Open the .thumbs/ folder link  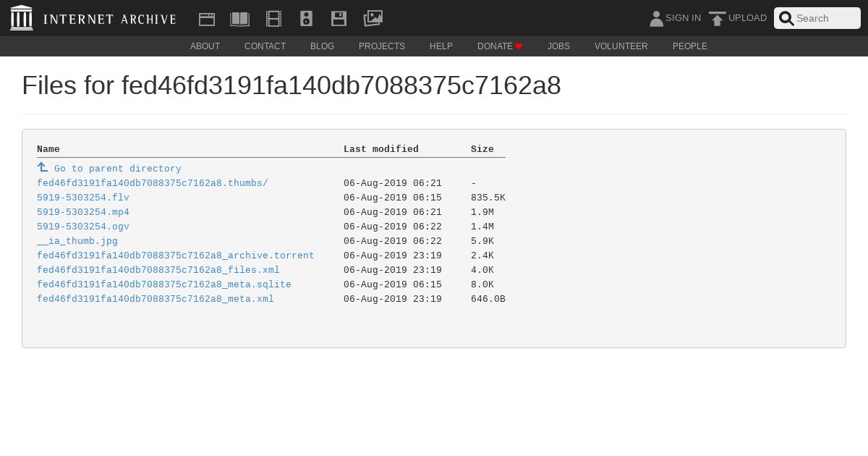point(153,183)
